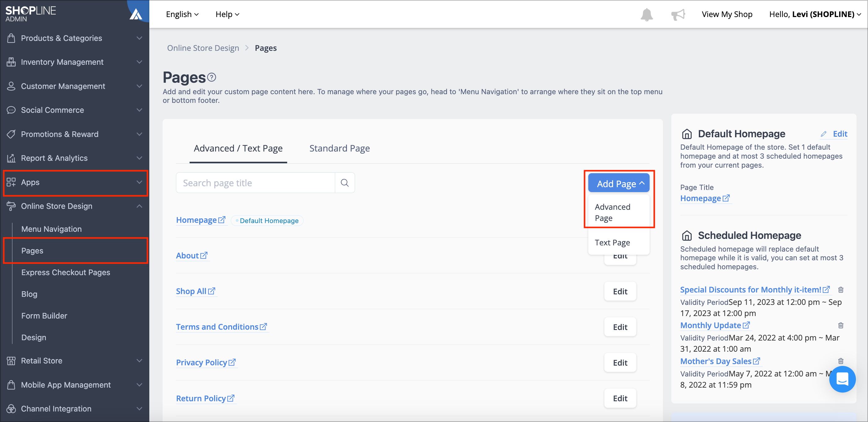Image resolution: width=868 pixels, height=422 pixels.
Task: Click the Customer Management person icon
Action: [x=11, y=86]
